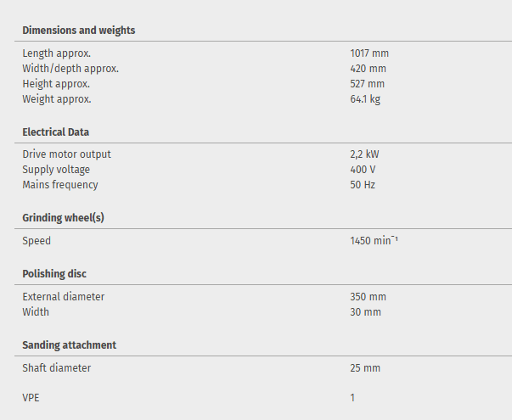Select the 1017 mm length value
512x420 pixels.
point(369,53)
